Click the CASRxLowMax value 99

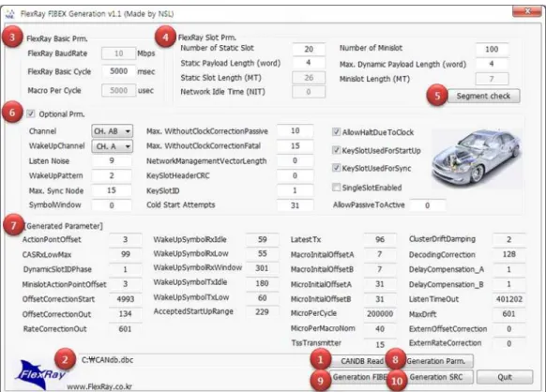(x=126, y=254)
